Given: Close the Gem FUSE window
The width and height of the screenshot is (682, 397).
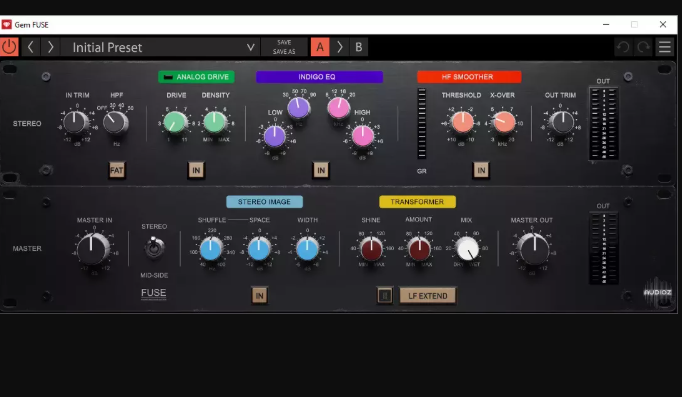Looking at the screenshot, I should (x=662, y=24).
